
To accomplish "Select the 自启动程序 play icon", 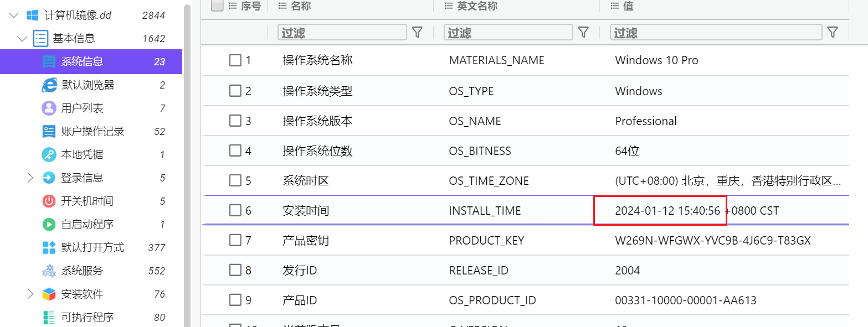I will (x=49, y=224).
